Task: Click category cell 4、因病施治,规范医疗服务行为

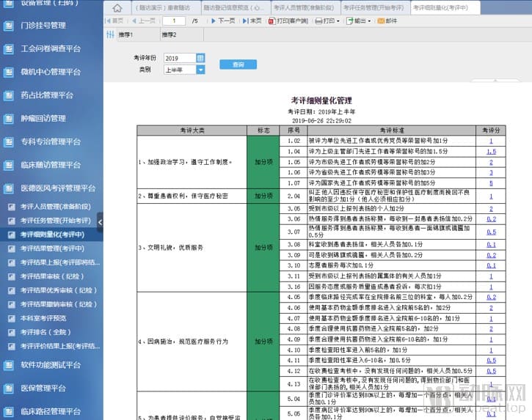Action: pos(192,342)
